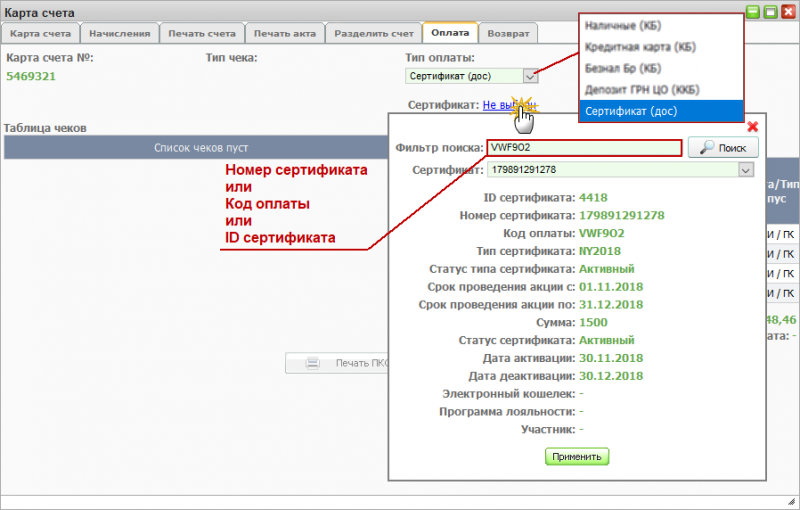Open the Возврат tab
The image size is (800, 510).
(508, 34)
